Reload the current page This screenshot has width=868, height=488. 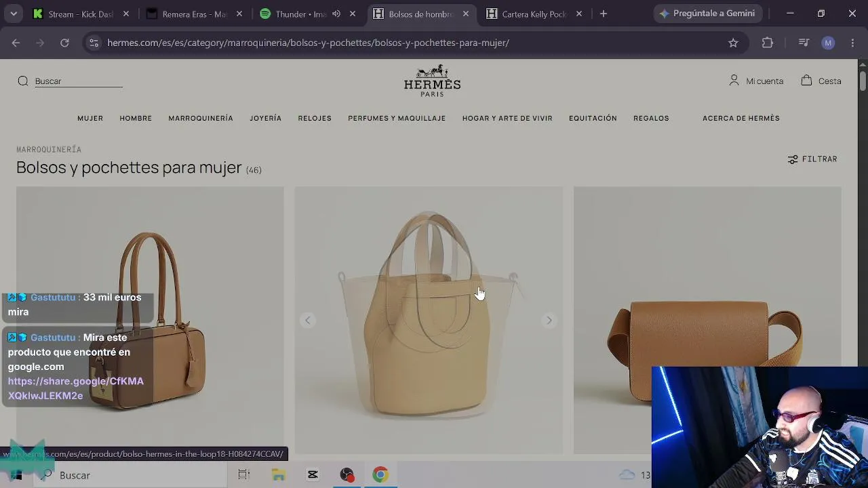pos(64,43)
